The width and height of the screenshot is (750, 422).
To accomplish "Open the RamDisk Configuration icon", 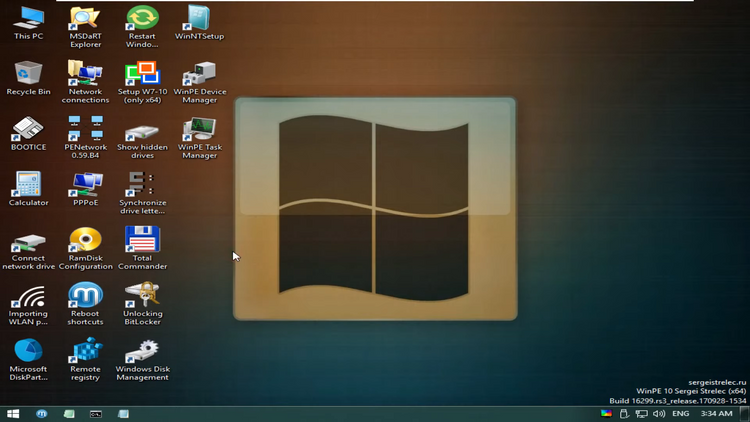I will pos(86,248).
